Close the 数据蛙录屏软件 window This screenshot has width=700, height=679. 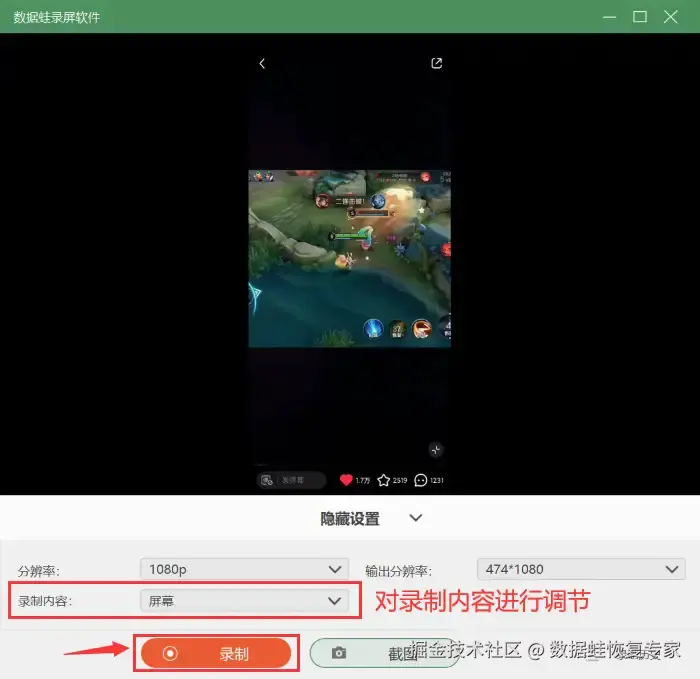[671, 17]
